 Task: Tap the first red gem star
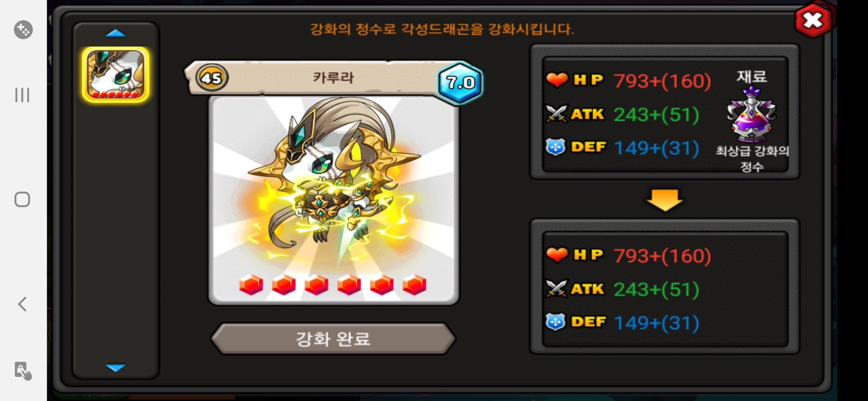[251, 285]
